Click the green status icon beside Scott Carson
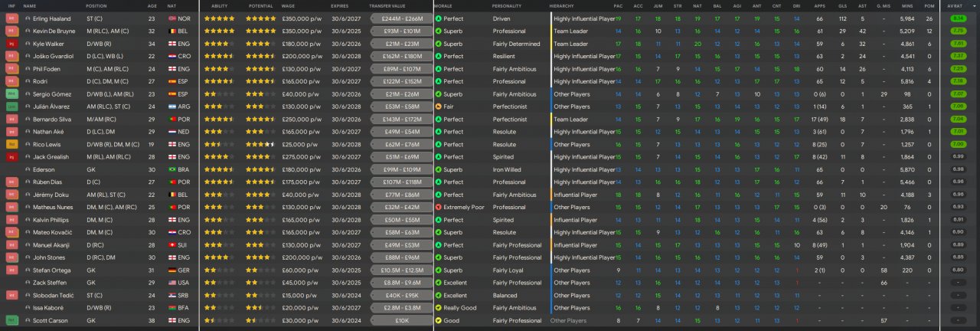The width and height of the screenshot is (980, 331). click(x=11, y=320)
